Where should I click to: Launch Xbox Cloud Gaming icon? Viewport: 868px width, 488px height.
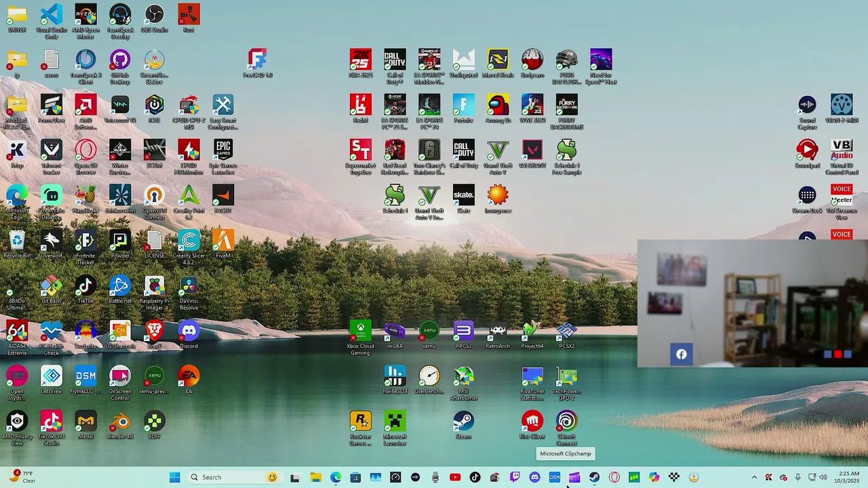pos(361,338)
